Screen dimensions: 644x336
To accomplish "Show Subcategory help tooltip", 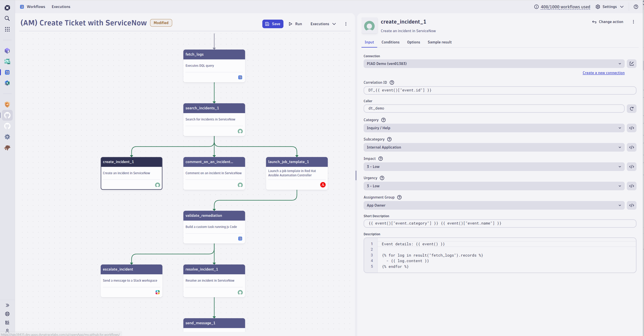I will [x=389, y=139].
